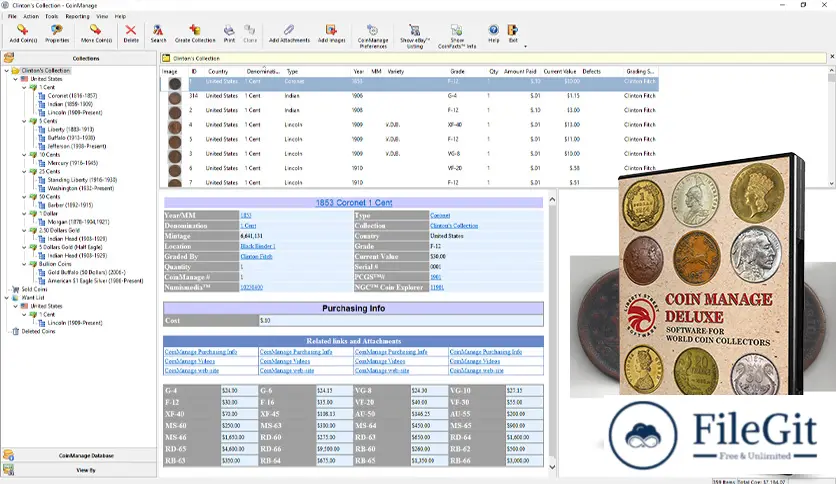This screenshot has width=836, height=484.
Task: Click the Cost value field
Action: click(401, 320)
